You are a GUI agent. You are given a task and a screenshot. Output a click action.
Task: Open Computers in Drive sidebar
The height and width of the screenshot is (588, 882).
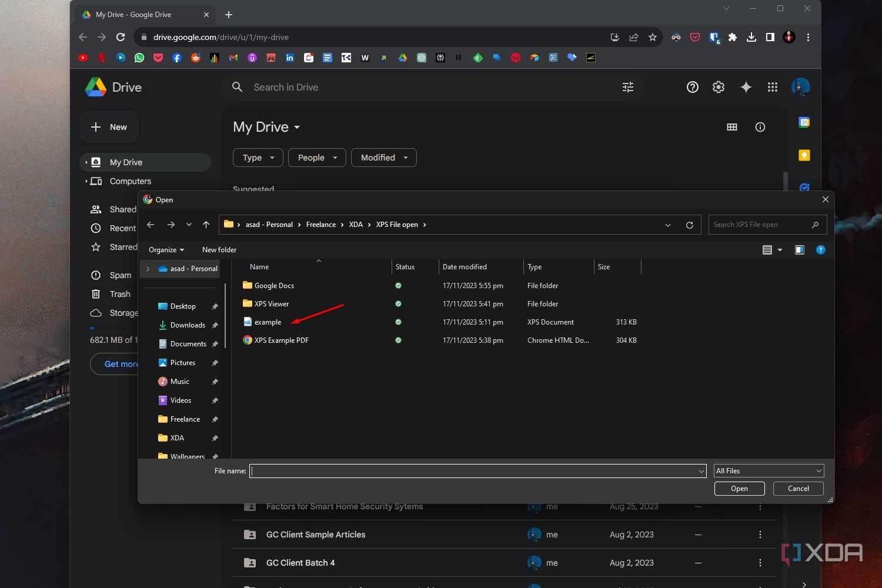(x=131, y=181)
